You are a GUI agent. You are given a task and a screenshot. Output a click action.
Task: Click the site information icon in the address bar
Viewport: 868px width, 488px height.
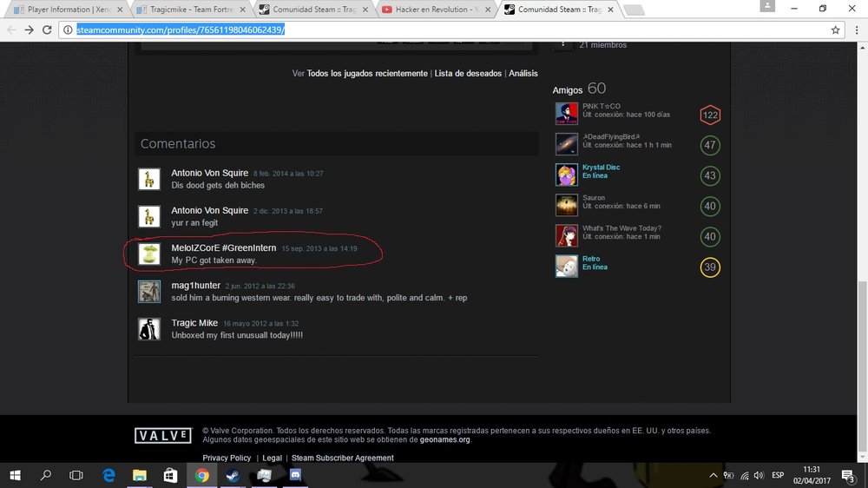68,30
